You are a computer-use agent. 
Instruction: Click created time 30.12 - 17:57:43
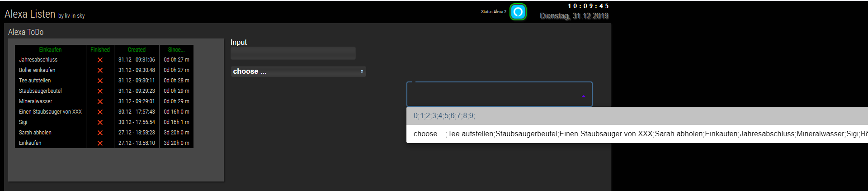[x=137, y=112]
